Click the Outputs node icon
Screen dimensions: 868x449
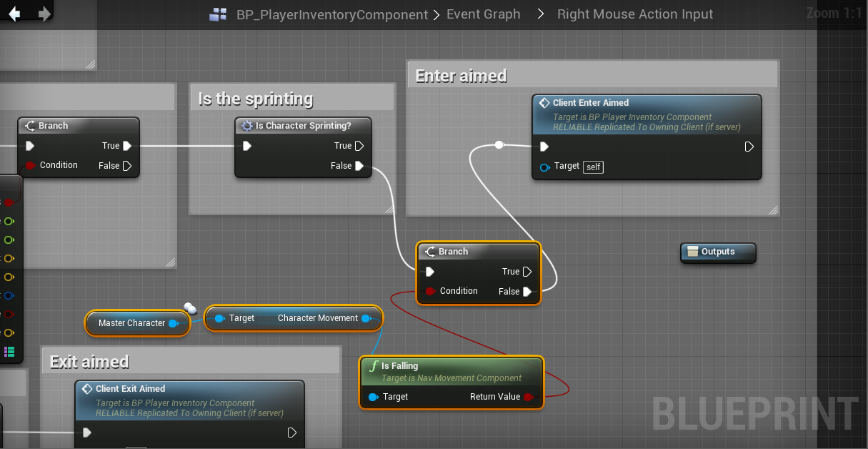coord(692,252)
